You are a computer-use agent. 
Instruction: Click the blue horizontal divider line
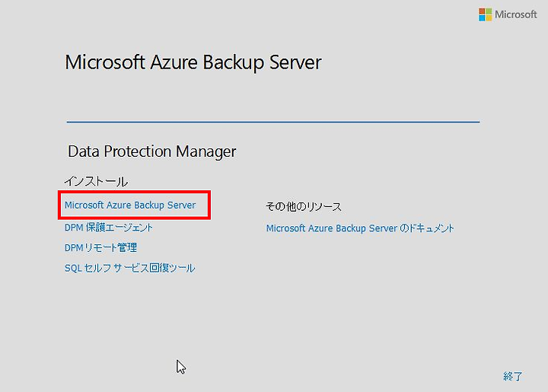(273, 122)
